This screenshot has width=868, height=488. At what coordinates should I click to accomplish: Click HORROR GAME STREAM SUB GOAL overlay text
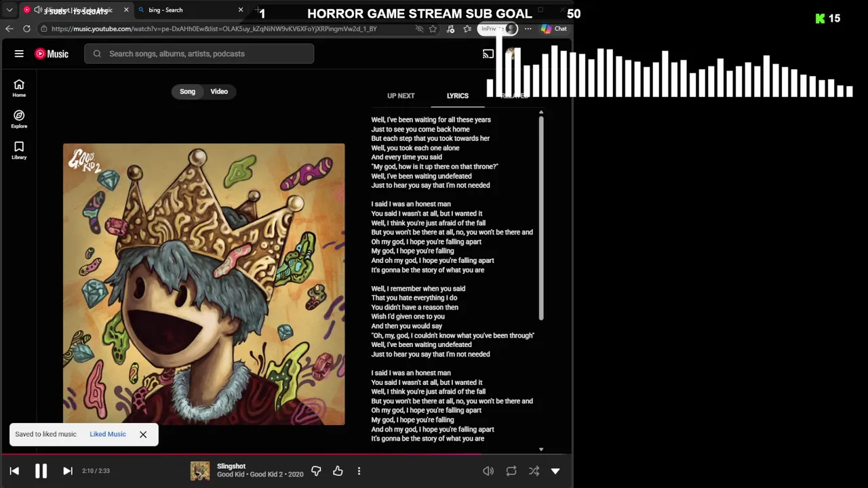point(420,14)
